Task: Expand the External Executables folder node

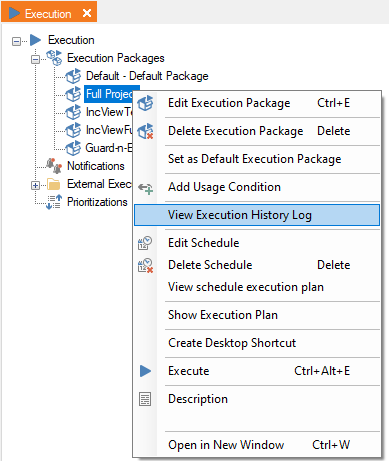Action: (x=35, y=185)
